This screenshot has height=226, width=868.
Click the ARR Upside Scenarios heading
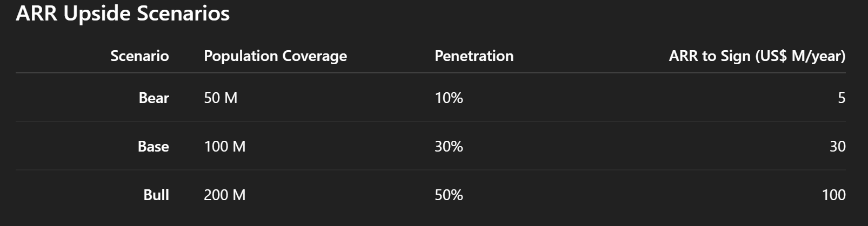tap(123, 13)
